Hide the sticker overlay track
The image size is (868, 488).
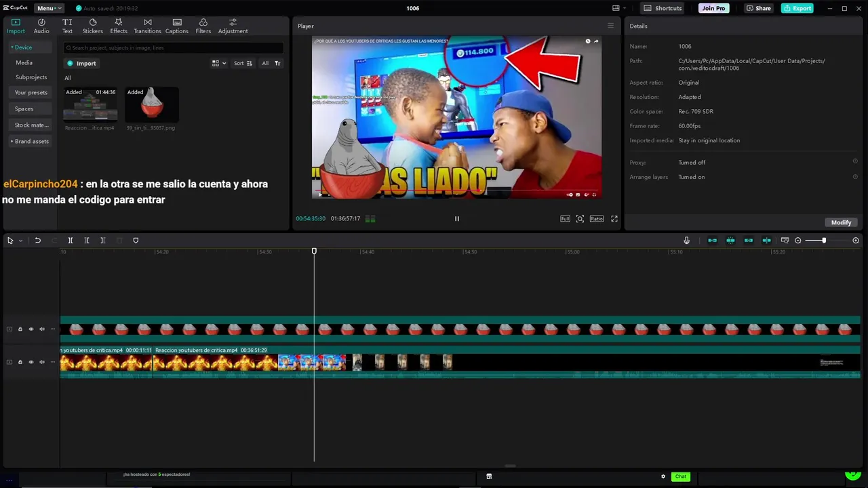click(31, 329)
